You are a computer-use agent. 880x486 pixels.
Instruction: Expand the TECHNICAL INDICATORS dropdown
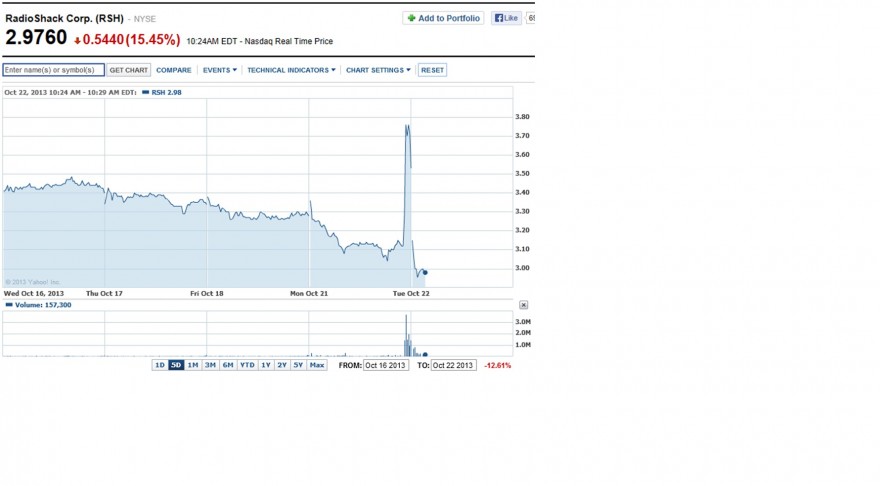point(291,70)
